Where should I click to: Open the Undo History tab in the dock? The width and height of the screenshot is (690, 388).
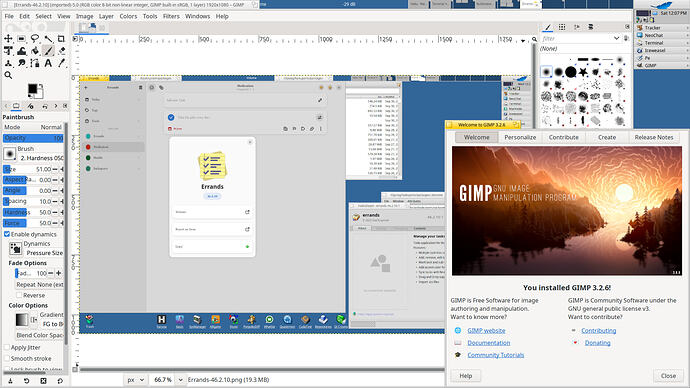(x=44, y=106)
